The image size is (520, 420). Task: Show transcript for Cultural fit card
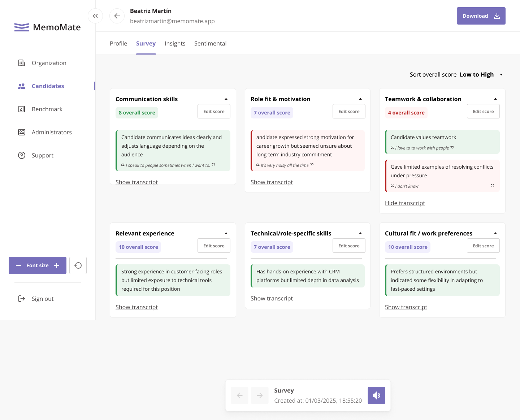pyautogui.click(x=406, y=307)
